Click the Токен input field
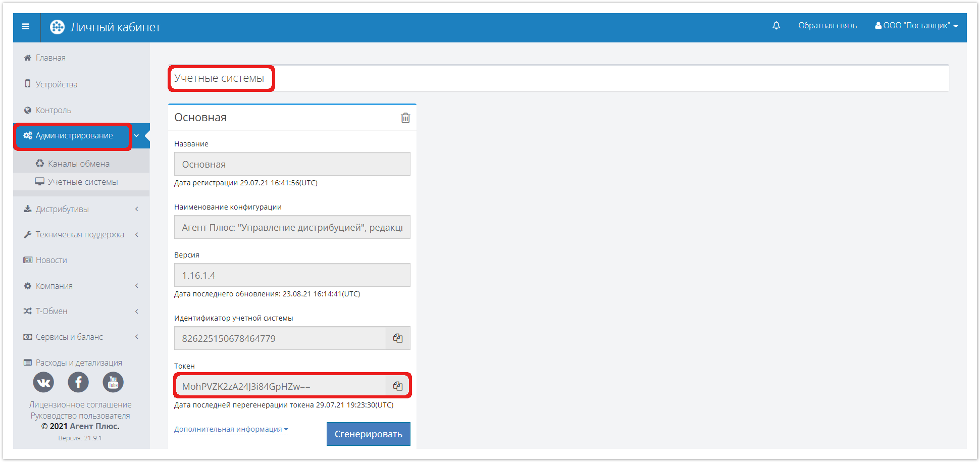The image size is (980, 462). (x=280, y=386)
